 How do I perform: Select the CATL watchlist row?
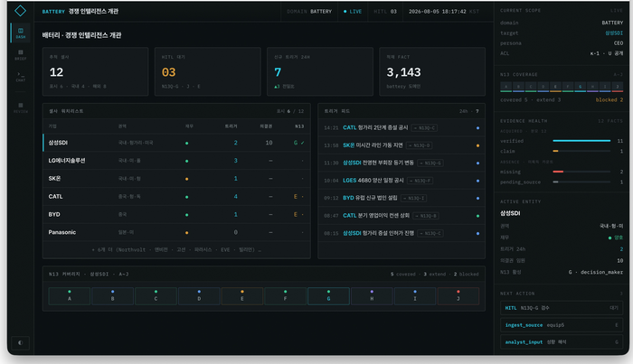176,196
